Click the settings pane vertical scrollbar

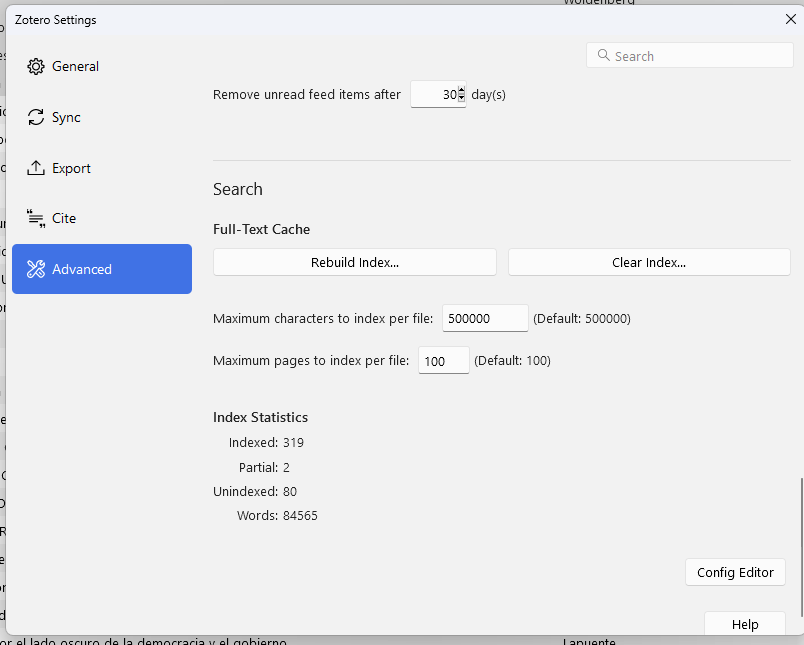coord(801,547)
